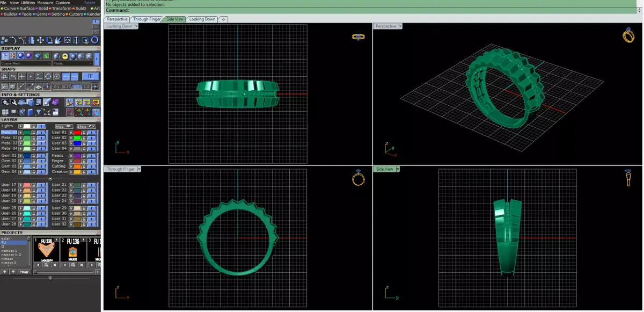Click the ring icon in Through Finger viewport corner
This screenshot has height=312, width=644.
coord(358,178)
